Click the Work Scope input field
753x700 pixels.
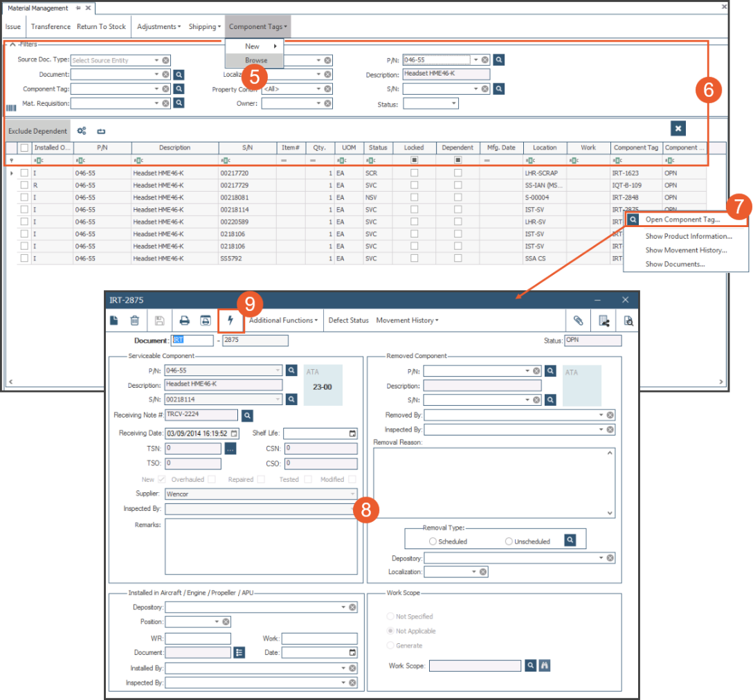pos(475,665)
